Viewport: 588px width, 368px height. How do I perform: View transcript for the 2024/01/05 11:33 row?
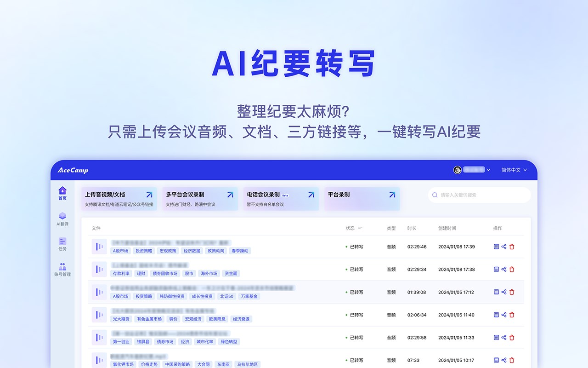(x=496, y=338)
